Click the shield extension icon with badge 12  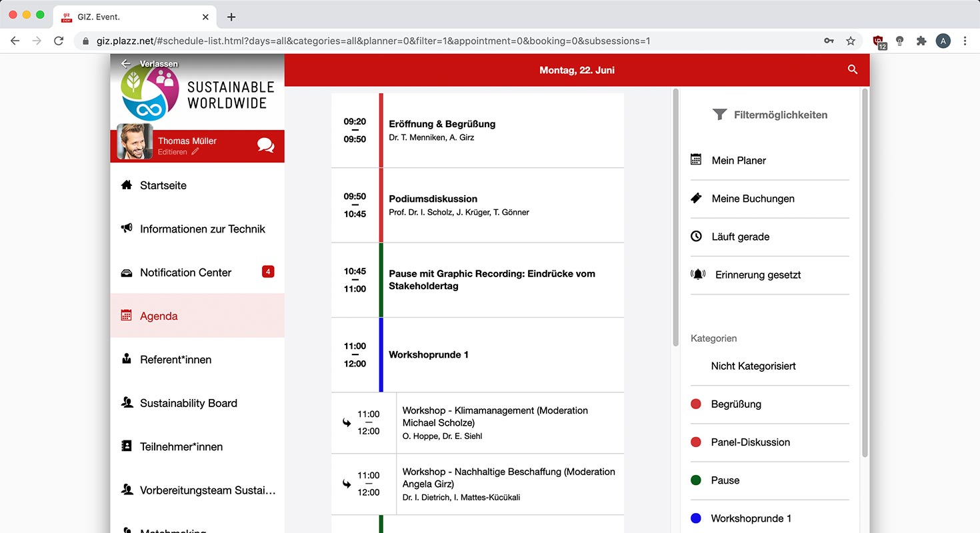click(x=880, y=42)
